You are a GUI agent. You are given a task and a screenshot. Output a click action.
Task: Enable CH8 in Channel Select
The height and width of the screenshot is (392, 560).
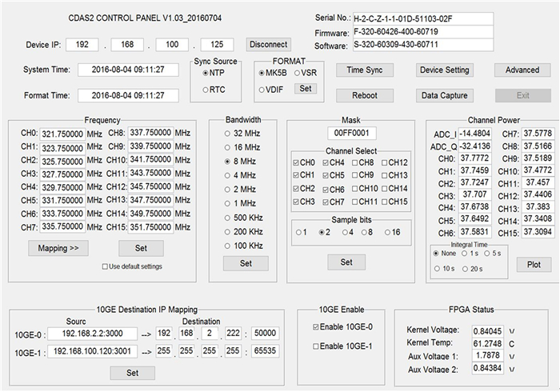[356, 162]
